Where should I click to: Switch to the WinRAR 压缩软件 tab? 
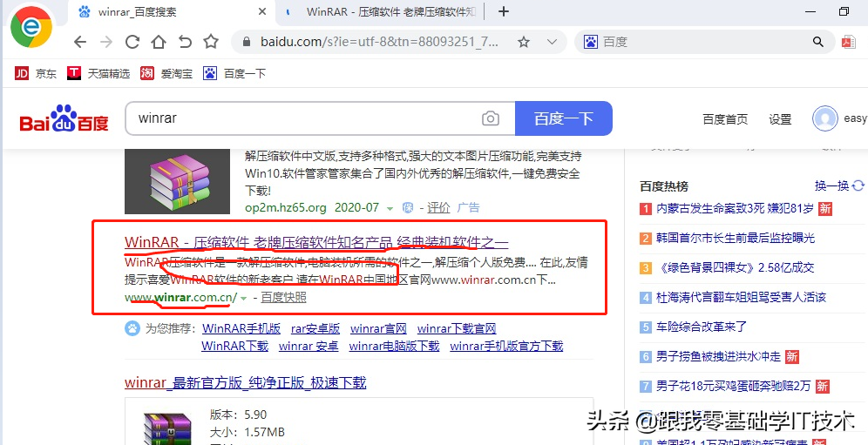[x=381, y=11]
